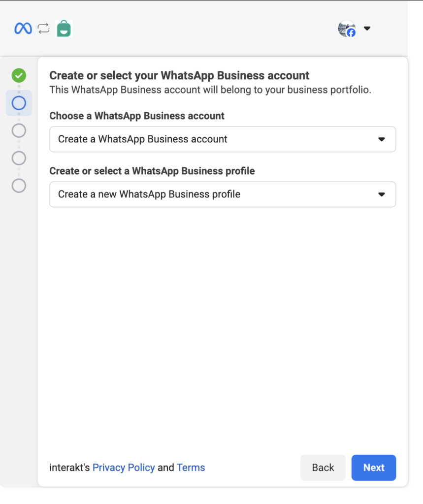Click the two-arrow exchange icon in header
The height and width of the screenshot is (504, 423).
tap(43, 29)
